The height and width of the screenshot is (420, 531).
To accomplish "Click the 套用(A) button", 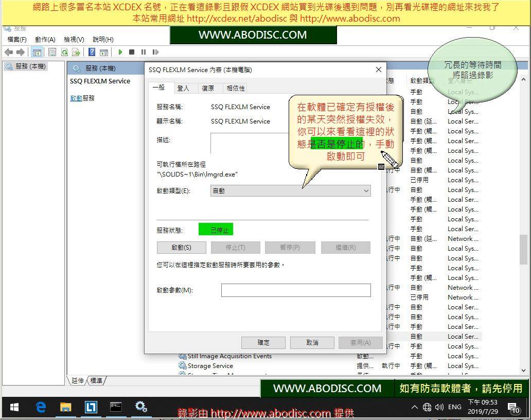I will [361, 343].
